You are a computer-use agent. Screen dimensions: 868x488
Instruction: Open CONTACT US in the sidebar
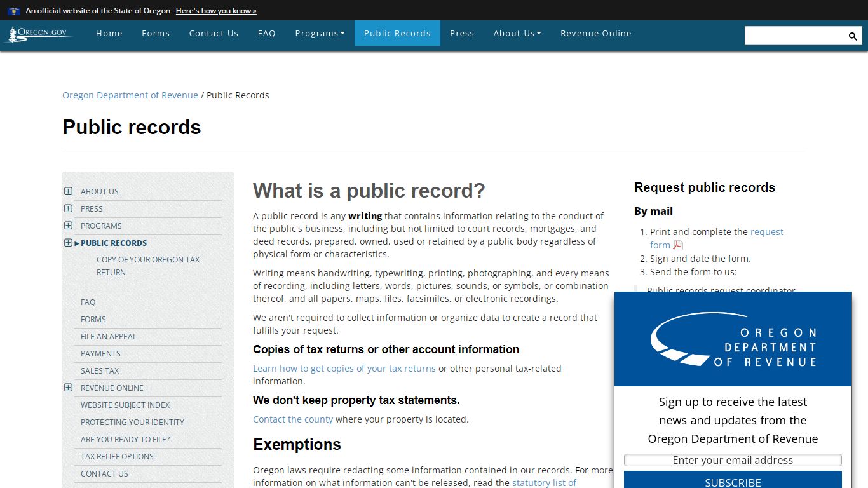(104, 474)
